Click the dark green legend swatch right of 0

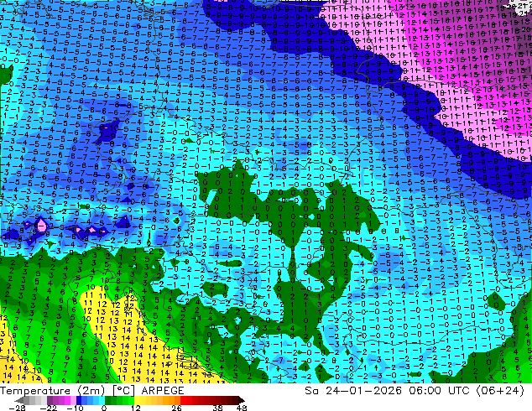(108, 400)
